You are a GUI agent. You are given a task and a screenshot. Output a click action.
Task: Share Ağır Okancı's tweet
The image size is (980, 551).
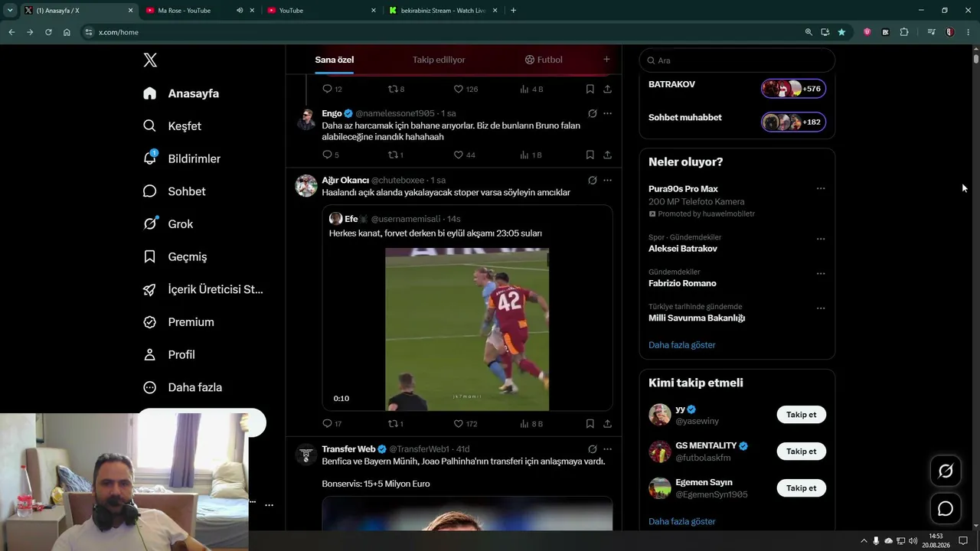607,423
